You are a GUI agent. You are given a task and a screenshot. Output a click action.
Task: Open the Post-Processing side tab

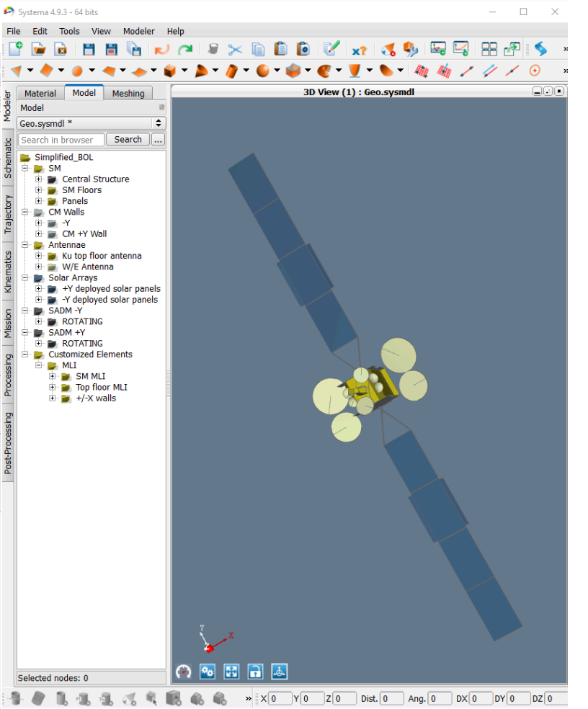8,443
